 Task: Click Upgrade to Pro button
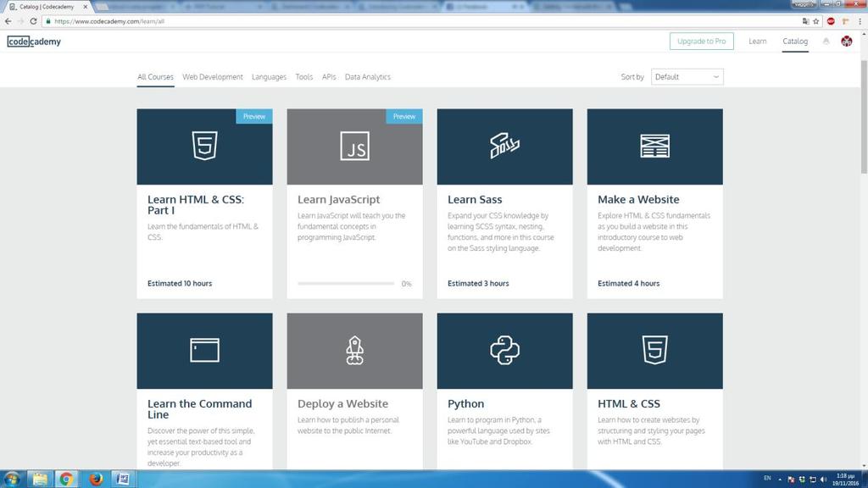click(x=701, y=41)
